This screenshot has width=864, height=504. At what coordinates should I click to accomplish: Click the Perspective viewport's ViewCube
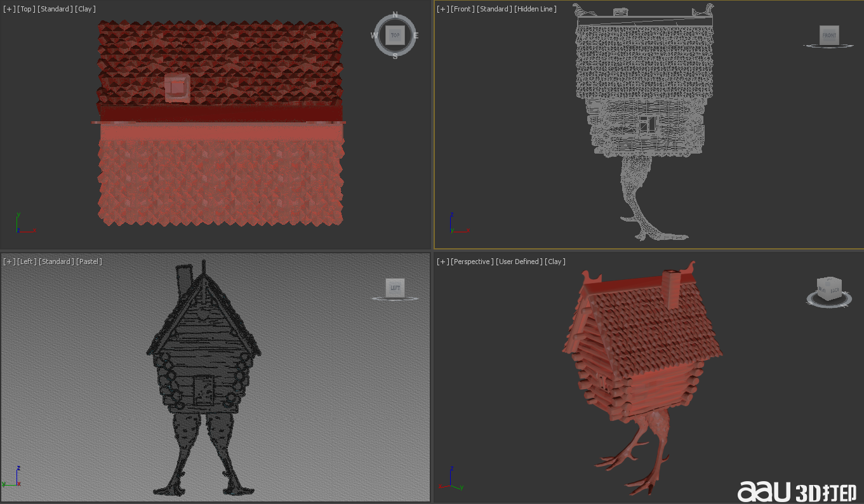tap(829, 289)
